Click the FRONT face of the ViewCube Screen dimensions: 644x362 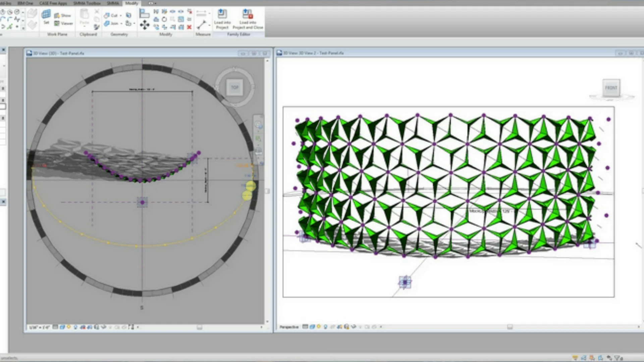(611, 87)
